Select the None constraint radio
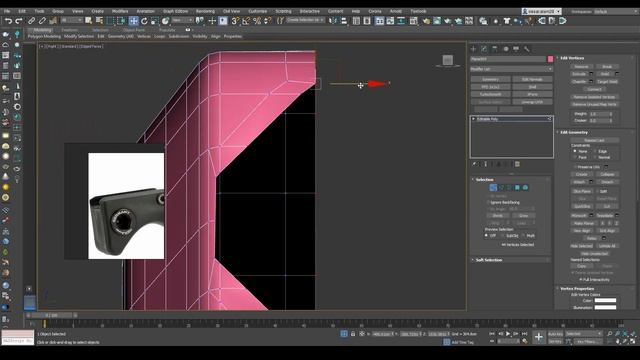This screenshot has height=360, width=640. pyautogui.click(x=575, y=151)
